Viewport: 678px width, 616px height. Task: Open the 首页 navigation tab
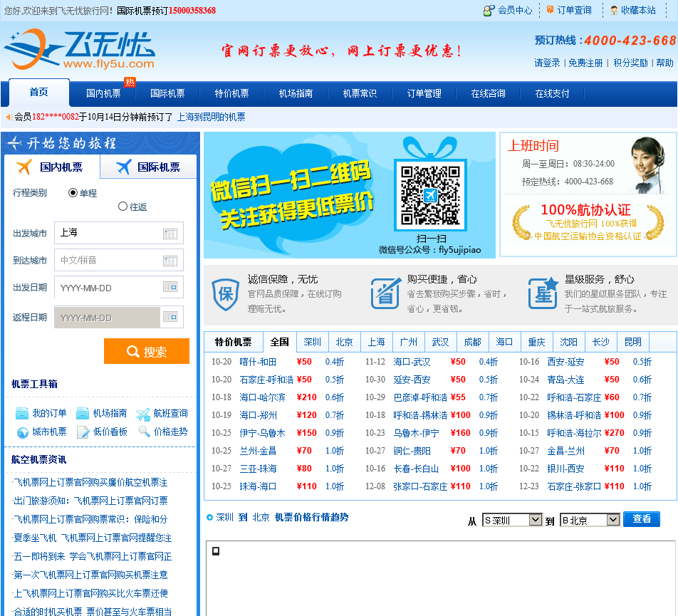[39, 92]
